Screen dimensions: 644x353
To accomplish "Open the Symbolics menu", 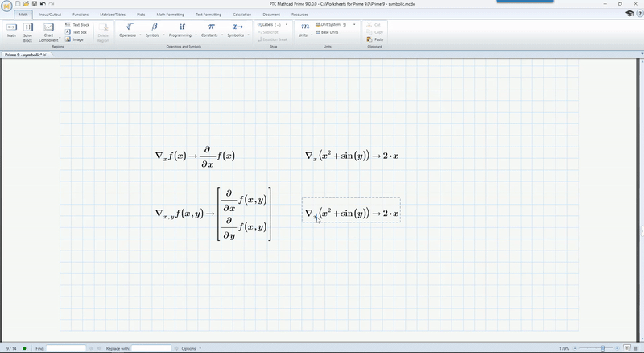I will (237, 30).
